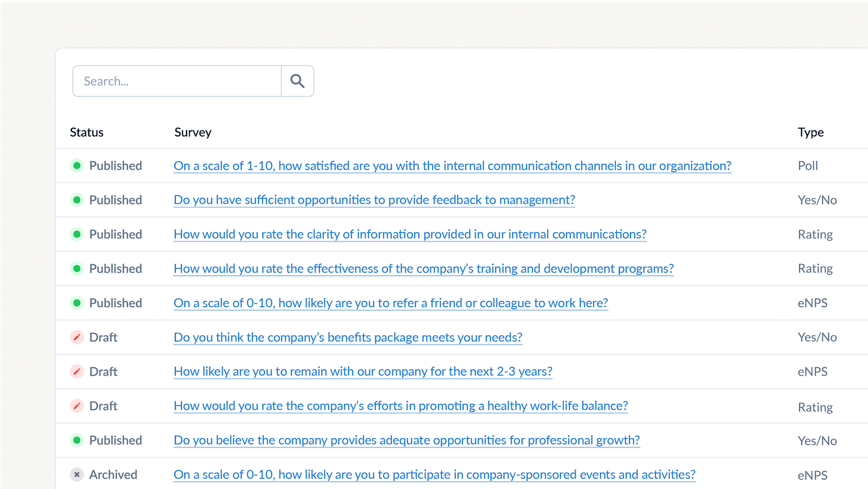Open the clarity of information survey link
Image resolution: width=868 pixels, height=489 pixels.
[410, 234]
